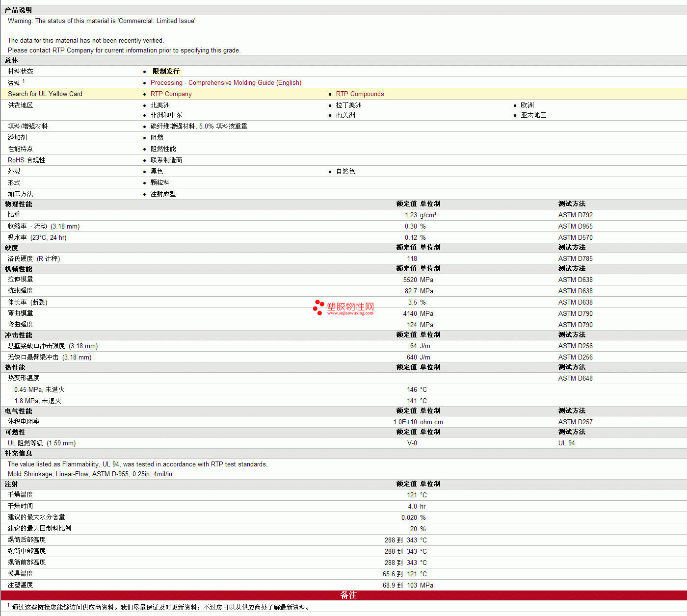687x616 pixels.
Task: Follow the RTP Compounds link
Action: point(360,94)
